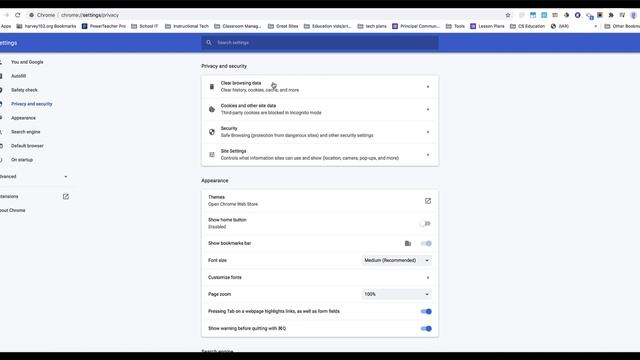
Task: Click the managed-policy icon beside Show bookmarks bar
Action: pos(408,243)
